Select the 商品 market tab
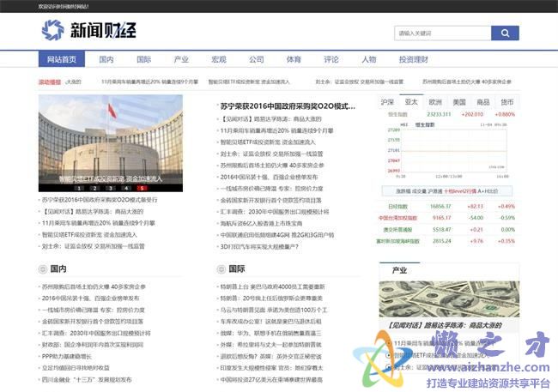 click(483, 102)
